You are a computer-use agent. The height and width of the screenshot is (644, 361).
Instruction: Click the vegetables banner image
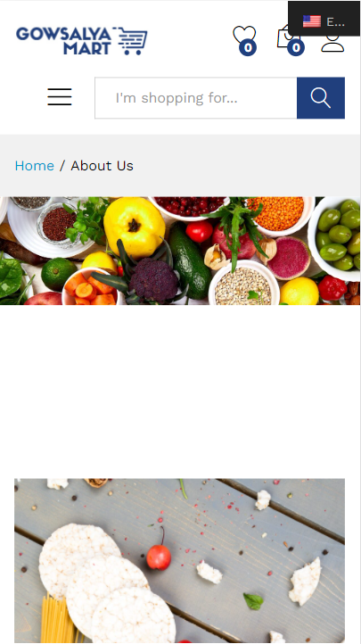tap(180, 251)
